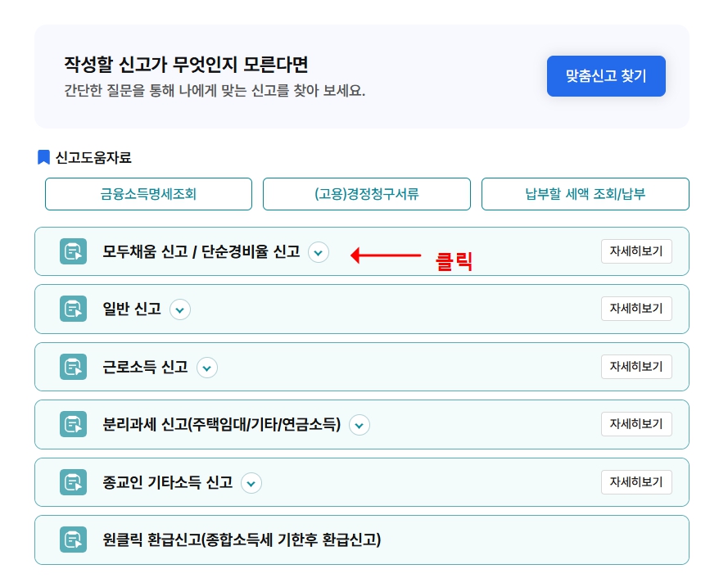Click the document icon in 원클릭 환급신고 row

click(x=74, y=540)
